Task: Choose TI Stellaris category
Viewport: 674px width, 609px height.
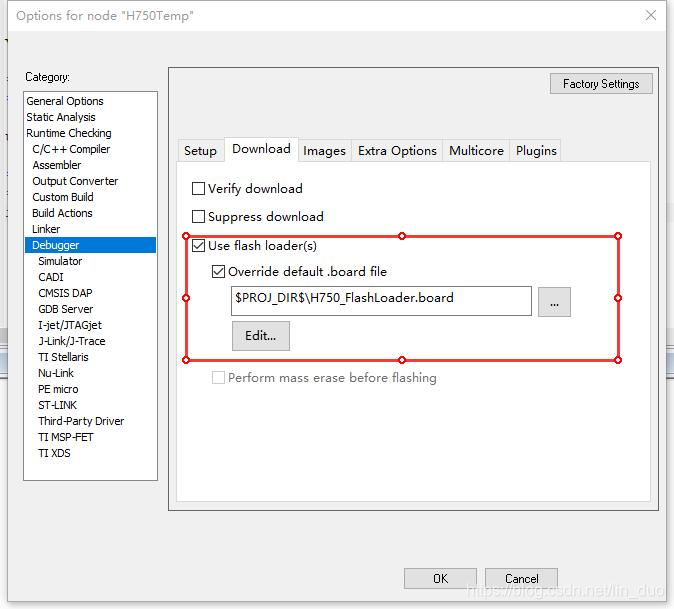Action: [90, 357]
